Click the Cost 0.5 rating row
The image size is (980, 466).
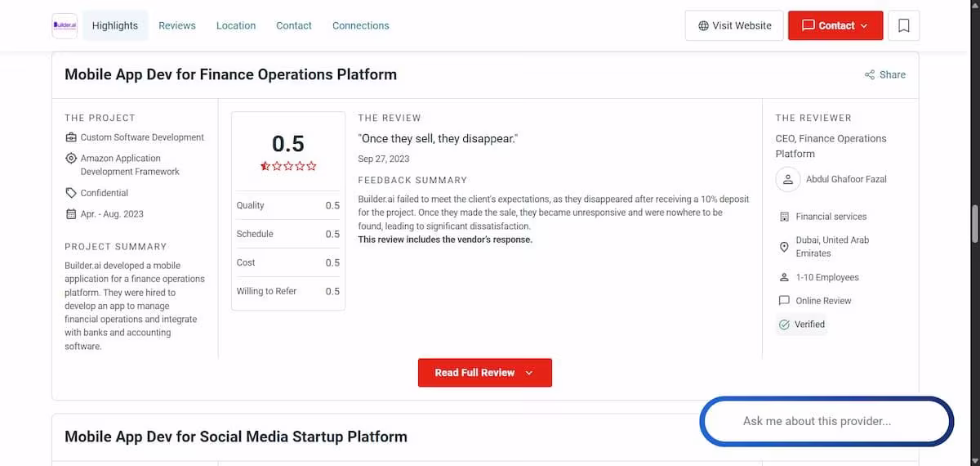click(x=288, y=262)
